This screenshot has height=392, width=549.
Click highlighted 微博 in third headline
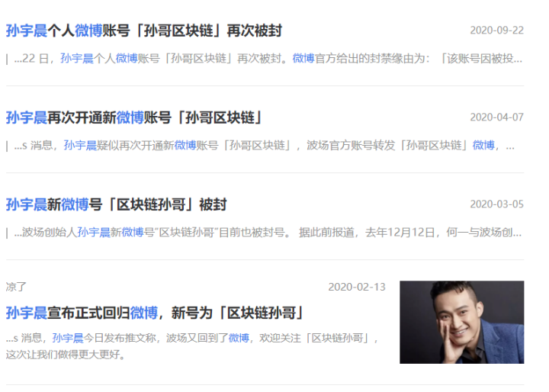[75, 204]
